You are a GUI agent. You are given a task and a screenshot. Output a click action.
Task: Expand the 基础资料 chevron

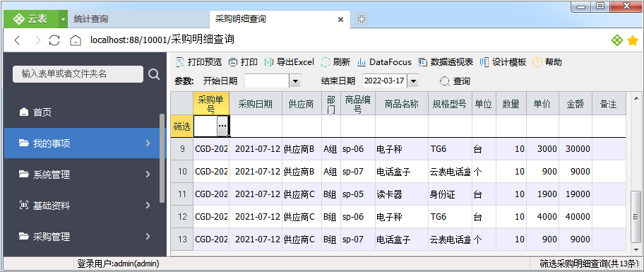[148, 206]
